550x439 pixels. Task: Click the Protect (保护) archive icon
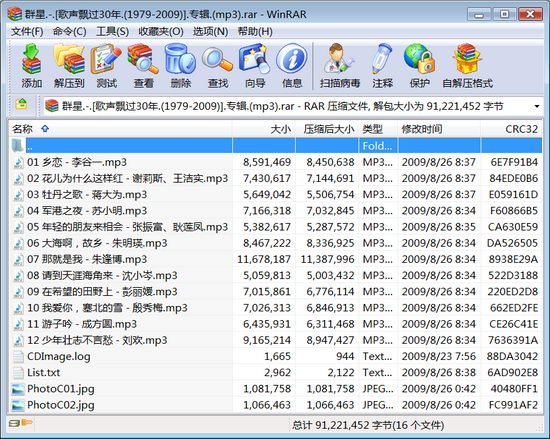click(420, 59)
